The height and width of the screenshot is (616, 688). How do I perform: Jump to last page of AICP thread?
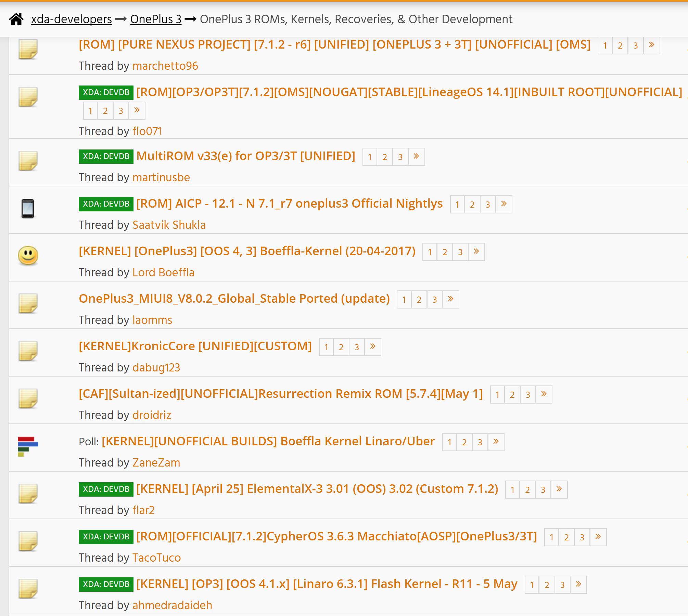504,204
